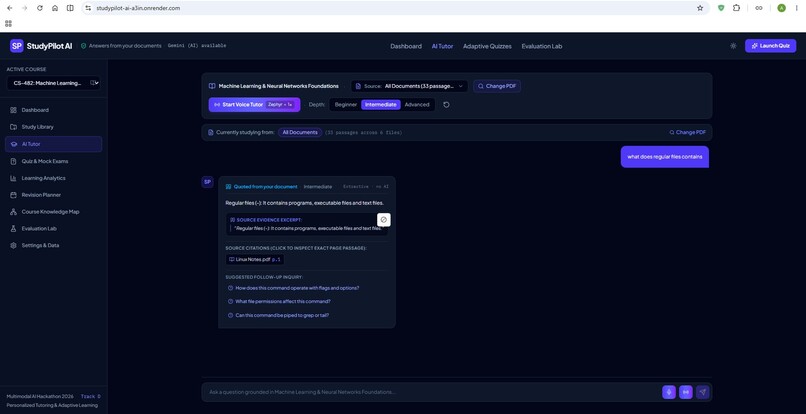This screenshot has height=414, width=806.
Task: Click Change PDF link in the studying-from bar
Action: click(x=687, y=132)
